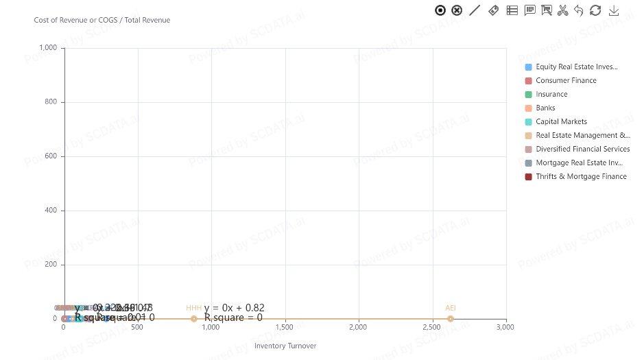
Task: Click the scissors cut icon
Action: point(563,10)
